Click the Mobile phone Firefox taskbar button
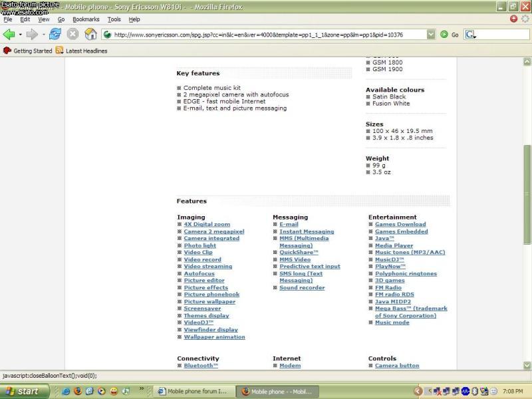 pos(277,391)
